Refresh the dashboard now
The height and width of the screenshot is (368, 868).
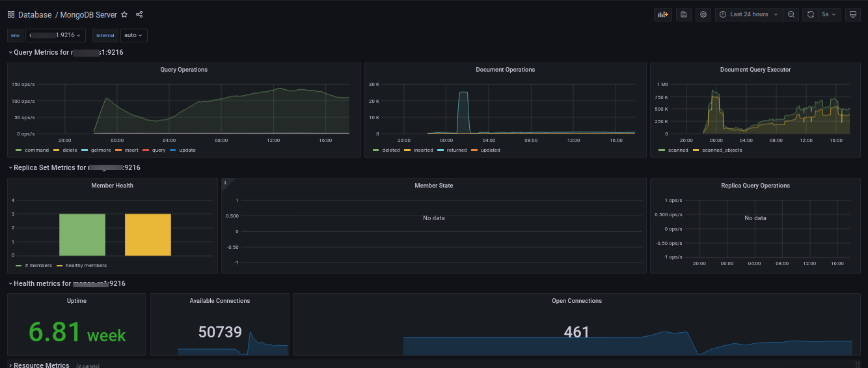[x=811, y=14]
